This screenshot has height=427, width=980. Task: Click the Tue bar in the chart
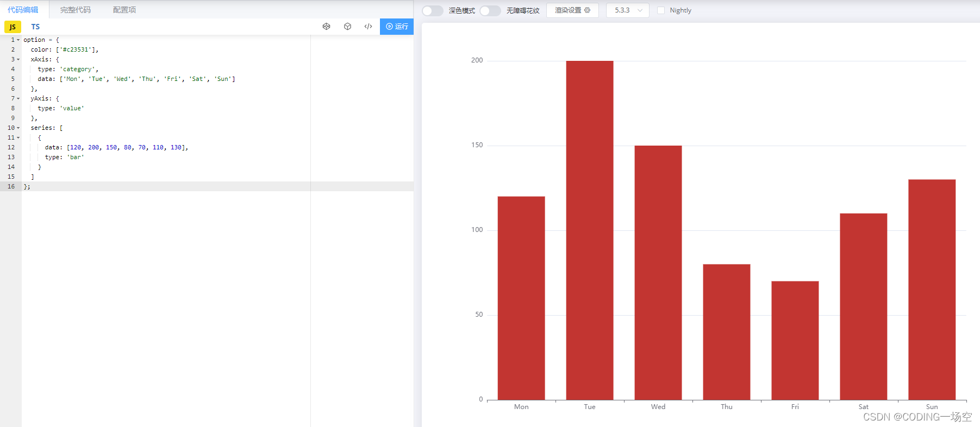[x=590, y=230]
